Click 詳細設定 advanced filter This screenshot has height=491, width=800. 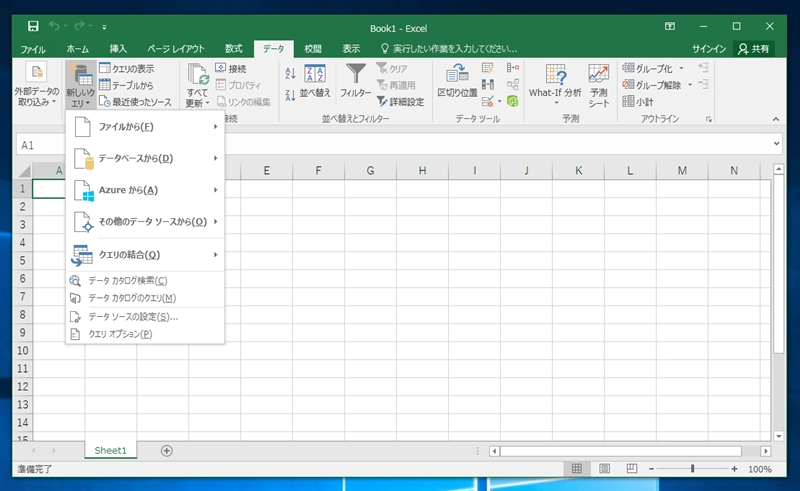(x=401, y=102)
